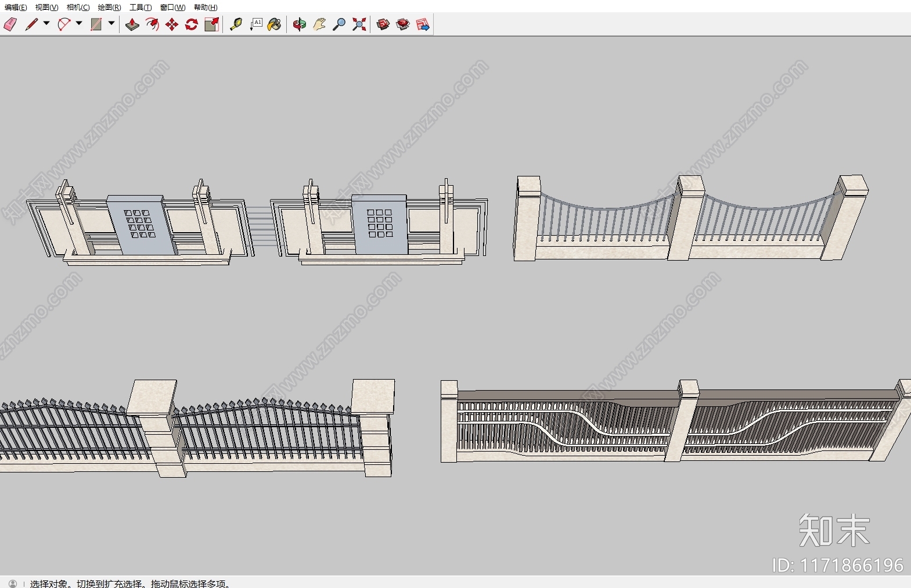Open the Extension Warehouse icon
The height and width of the screenshot is (588, 911).
(403, 24)
